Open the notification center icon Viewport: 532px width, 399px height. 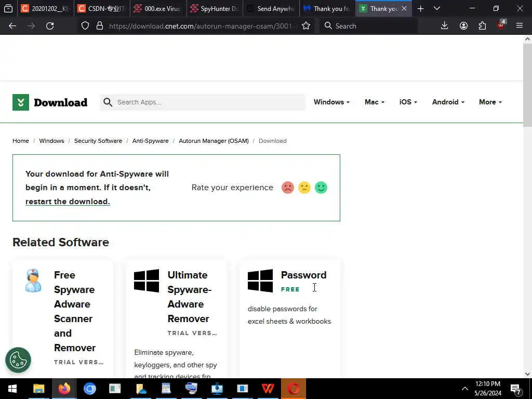pos(515,389)
